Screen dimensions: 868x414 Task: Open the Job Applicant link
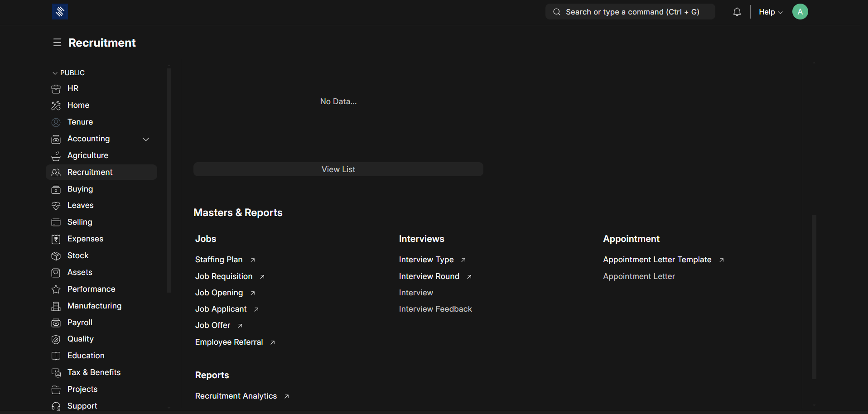(x=221, y=309)
